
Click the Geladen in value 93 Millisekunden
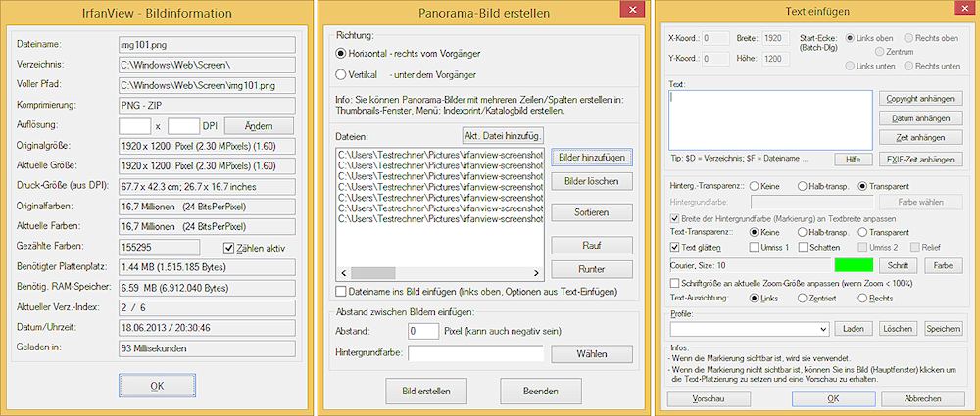(x=207, y=348)
